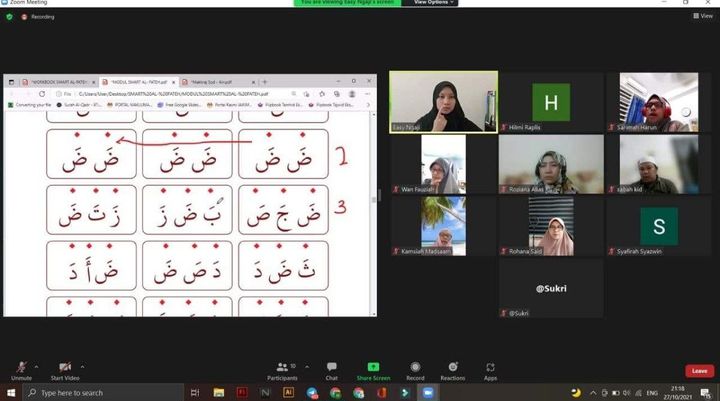
Task: Click the Windows Start button
Action: click(10, 393)
